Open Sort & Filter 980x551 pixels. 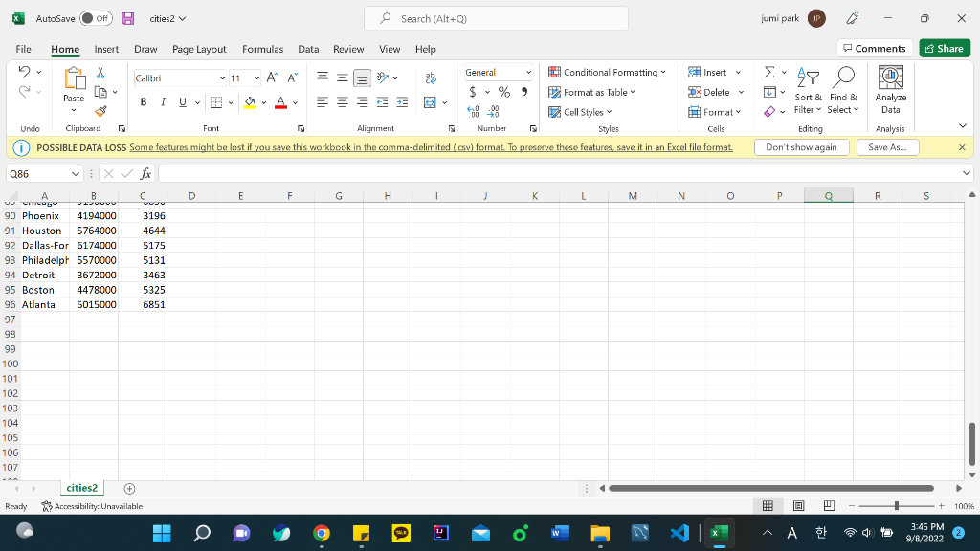point(808,91)
